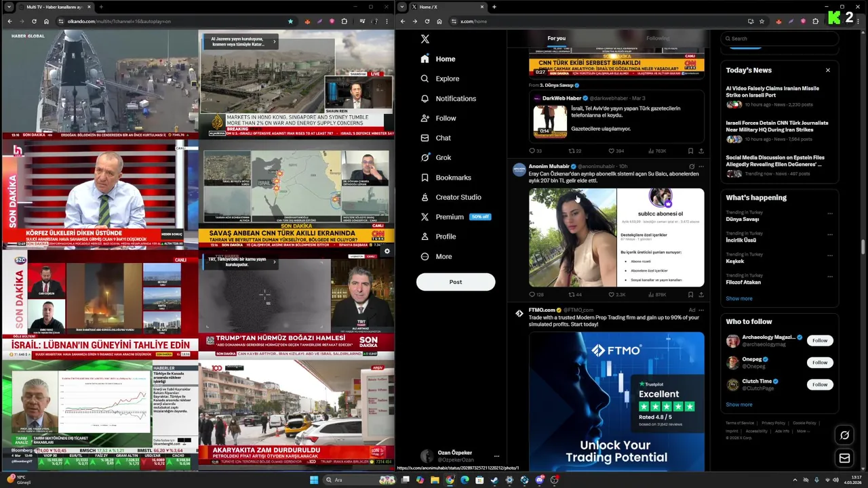Open Creator Studio in X sidebar
Viewport: 868px width, 488px height.
tap(451, 197)
